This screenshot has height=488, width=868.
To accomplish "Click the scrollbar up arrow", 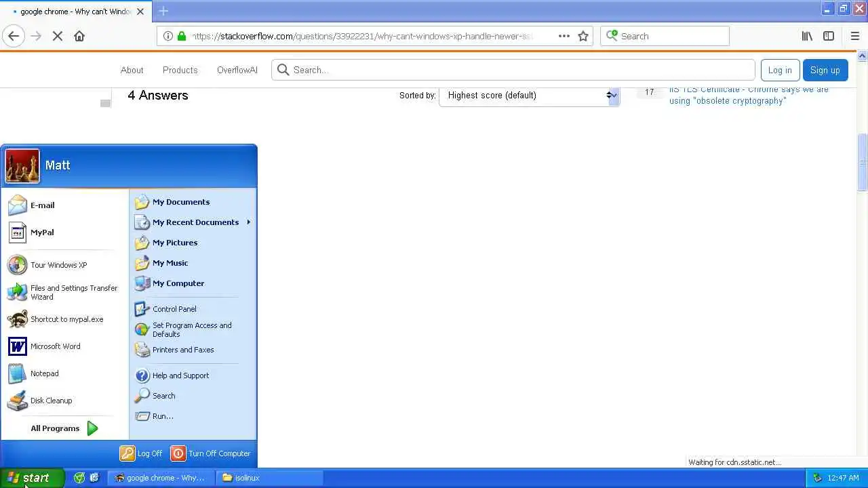I will pos(863,57).
